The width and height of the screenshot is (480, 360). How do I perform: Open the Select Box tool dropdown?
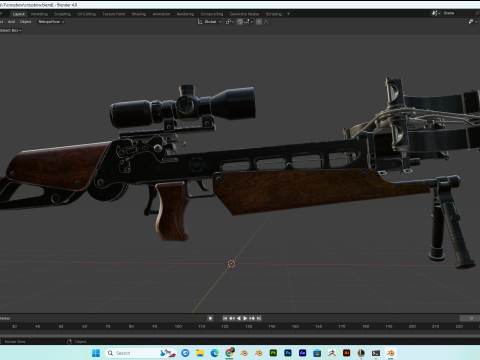coord(11,30)
